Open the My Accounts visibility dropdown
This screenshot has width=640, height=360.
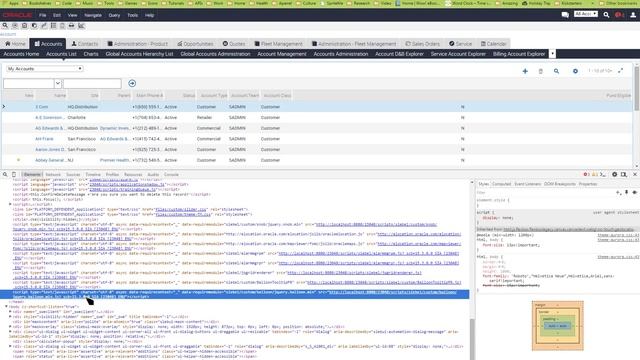tap(44, 69)
